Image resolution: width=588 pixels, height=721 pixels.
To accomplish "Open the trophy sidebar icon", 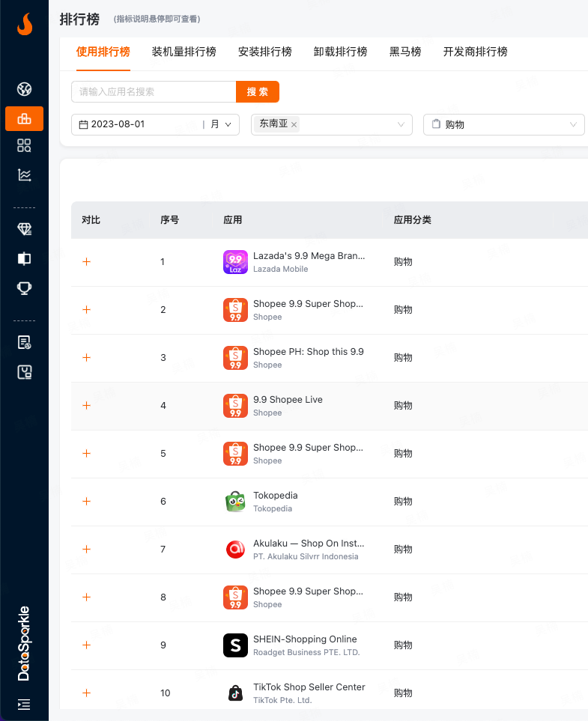I will (25, 288).
